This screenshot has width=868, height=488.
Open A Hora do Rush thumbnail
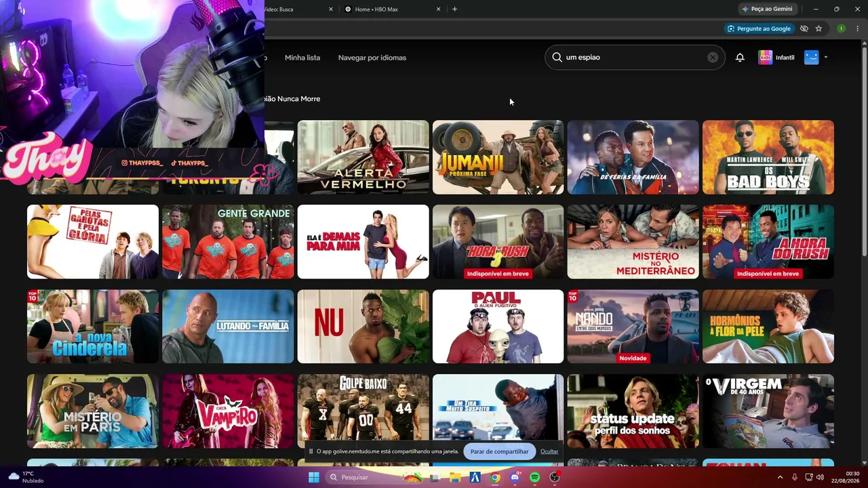coord(768,242)
